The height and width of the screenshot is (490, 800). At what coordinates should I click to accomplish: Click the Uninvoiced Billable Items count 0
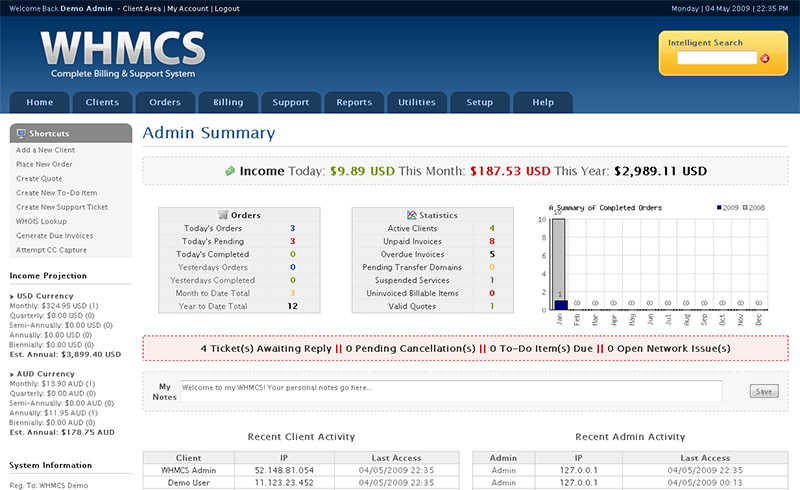492,293
